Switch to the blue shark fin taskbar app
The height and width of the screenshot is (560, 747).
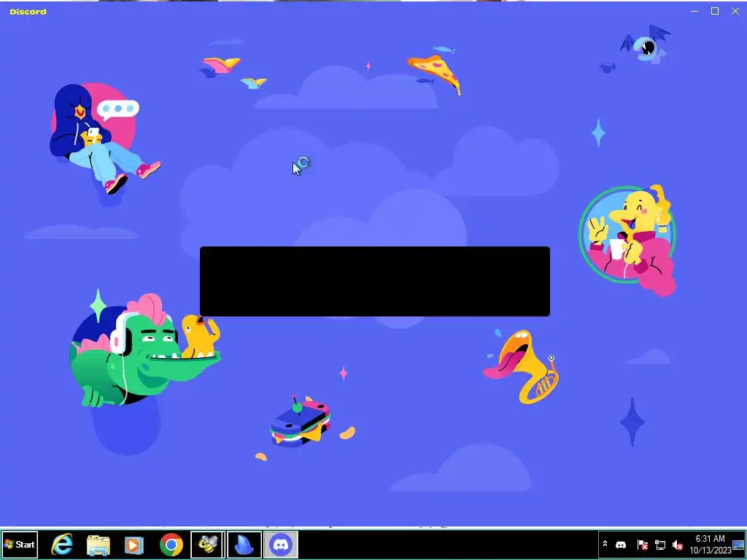point(244,544)
